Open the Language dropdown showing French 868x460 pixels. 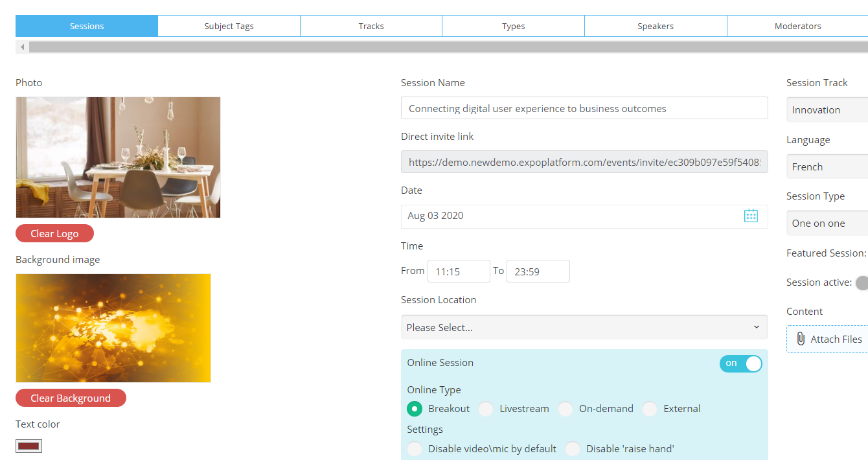pos(828,167)
